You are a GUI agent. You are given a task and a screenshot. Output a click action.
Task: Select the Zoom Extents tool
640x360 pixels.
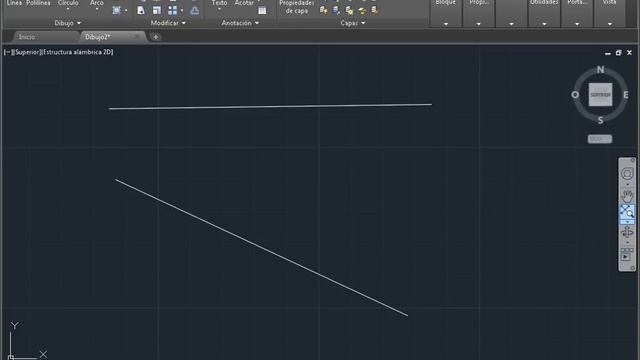[627, 212]
